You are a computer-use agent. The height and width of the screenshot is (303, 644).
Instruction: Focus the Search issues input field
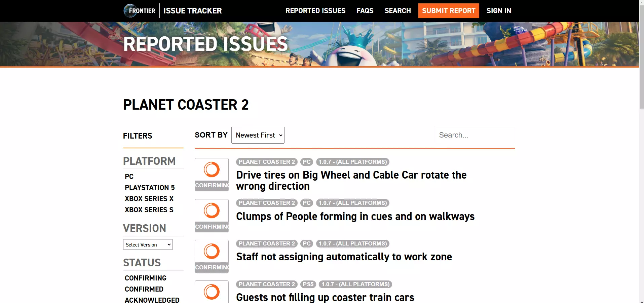475,135
